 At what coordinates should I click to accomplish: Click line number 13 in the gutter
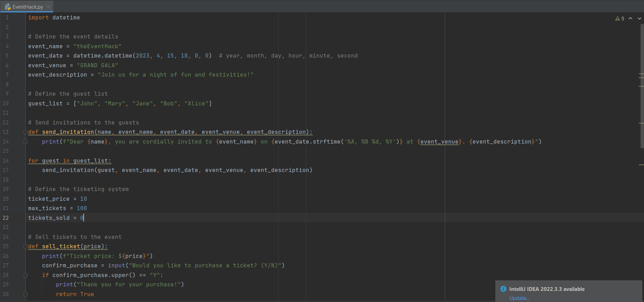coord(6,132)
